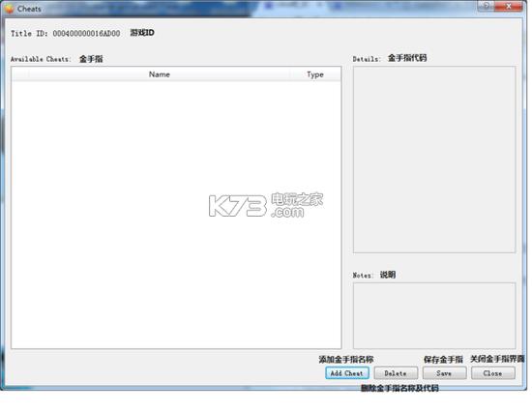
Task: Click inside the empty Available Cheats list
Action: coord(176,215)
